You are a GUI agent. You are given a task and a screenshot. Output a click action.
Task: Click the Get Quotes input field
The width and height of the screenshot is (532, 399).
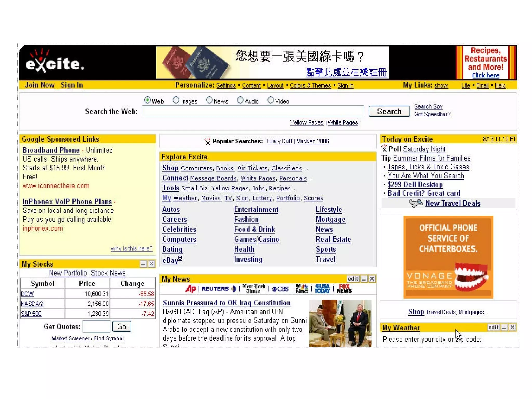point(96,327)
